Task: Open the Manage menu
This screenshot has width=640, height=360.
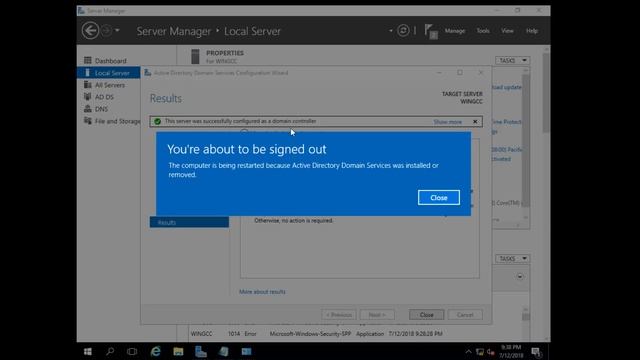Action: click(455, 31)
